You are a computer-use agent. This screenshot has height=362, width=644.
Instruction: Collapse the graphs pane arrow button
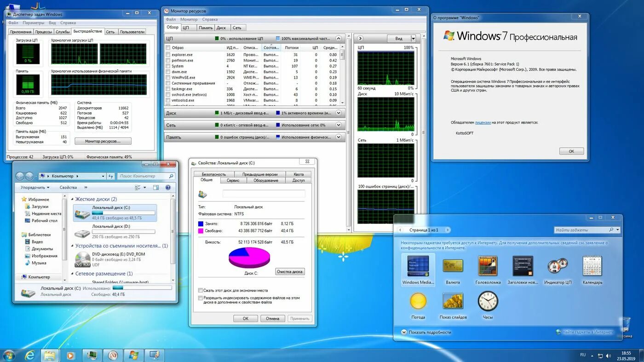pos(360,39)
